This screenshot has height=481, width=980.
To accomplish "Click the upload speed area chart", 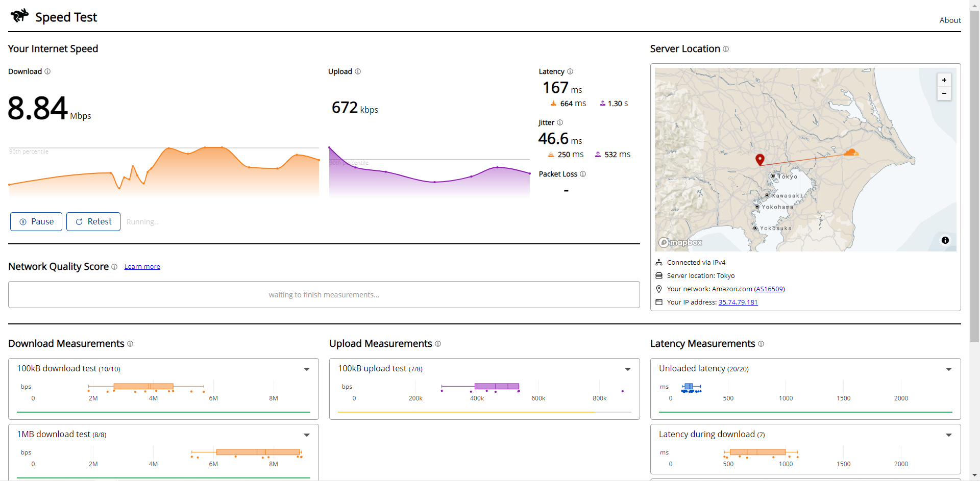I will (x=429, y=172).
